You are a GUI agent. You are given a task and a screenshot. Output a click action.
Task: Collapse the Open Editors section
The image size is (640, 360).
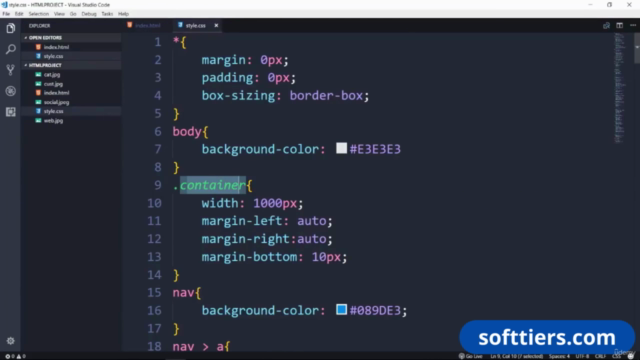[71, 38]
